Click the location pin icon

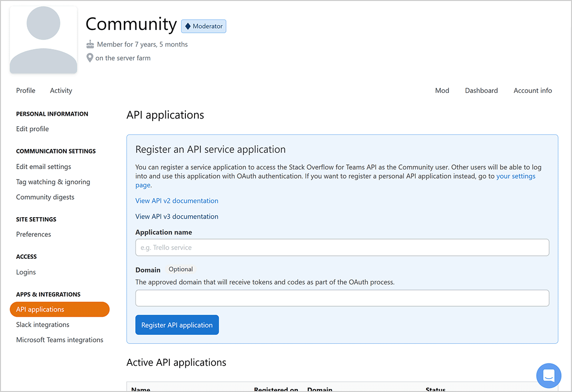click(90, 58)
